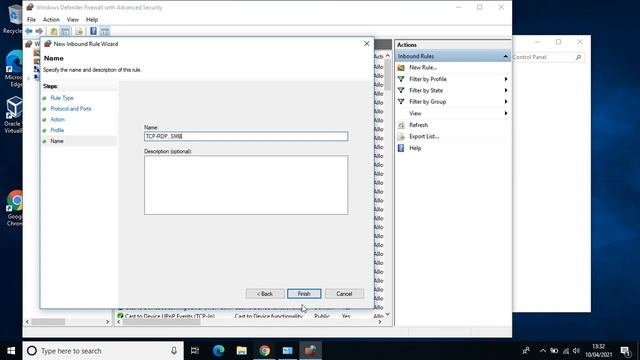Expand the View submenu arrow in Actions
640x360 pixels.
(506, 113)
